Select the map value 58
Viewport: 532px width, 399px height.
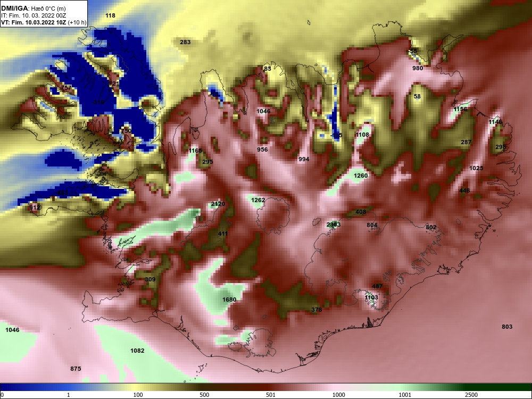(x=417, y=96)
